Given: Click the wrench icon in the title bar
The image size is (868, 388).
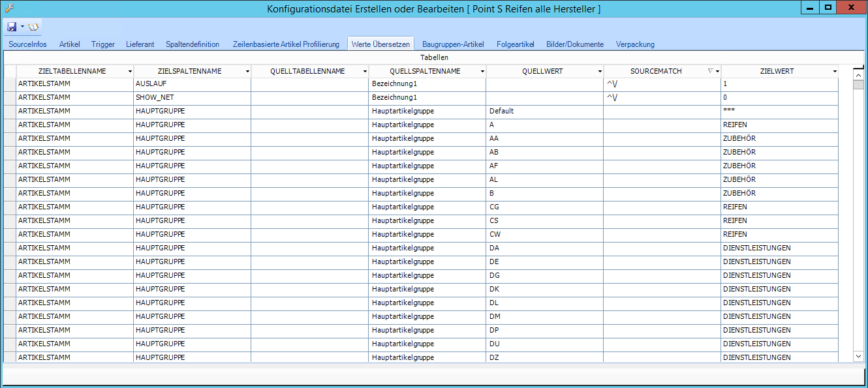Looking at the screenshot, I should pyautogui.click(x=9, y=8).
